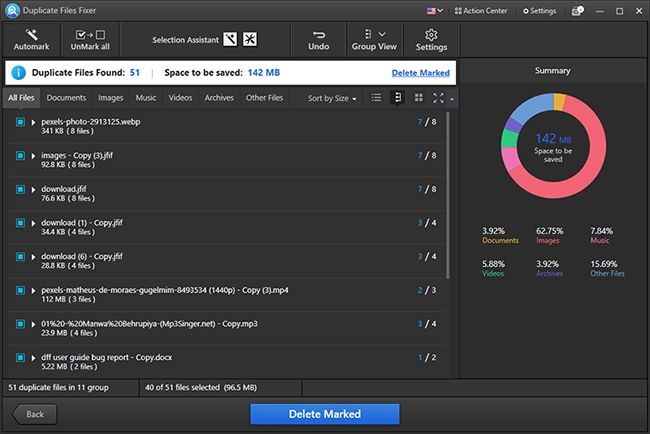This screenshot has width=650, height=434.
Task: Toggle checkbox for the pexels-matheus mp4 group
Action: point(20,290)
